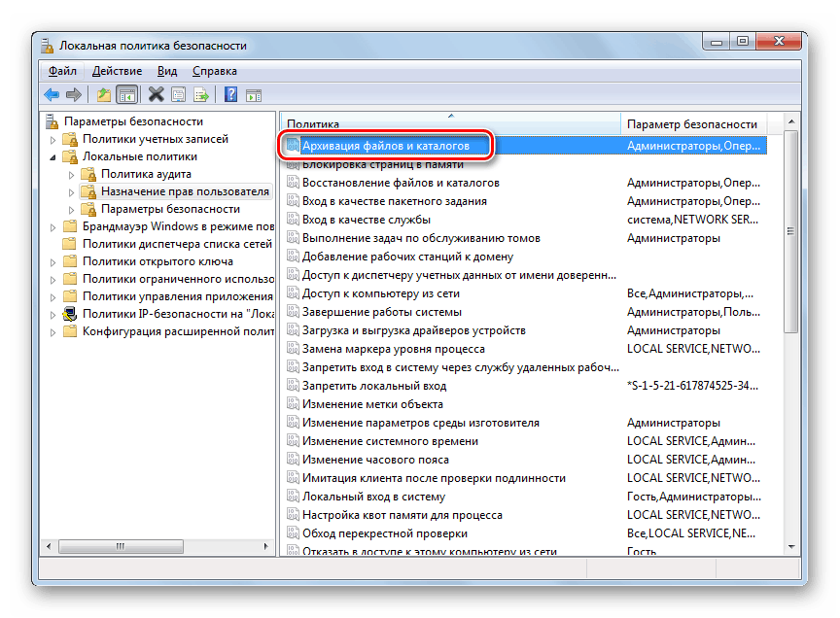Click the tree pane horizontal scrollbar thumb
The image size is (840, 618).
pos(121,547)
